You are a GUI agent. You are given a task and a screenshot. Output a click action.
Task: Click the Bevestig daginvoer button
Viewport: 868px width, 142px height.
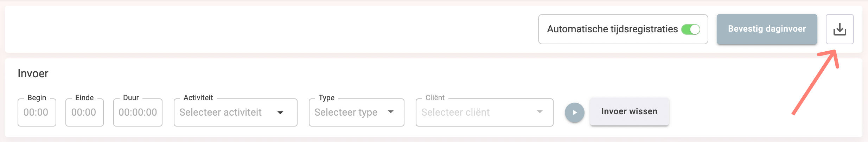(x=767, y=29)
